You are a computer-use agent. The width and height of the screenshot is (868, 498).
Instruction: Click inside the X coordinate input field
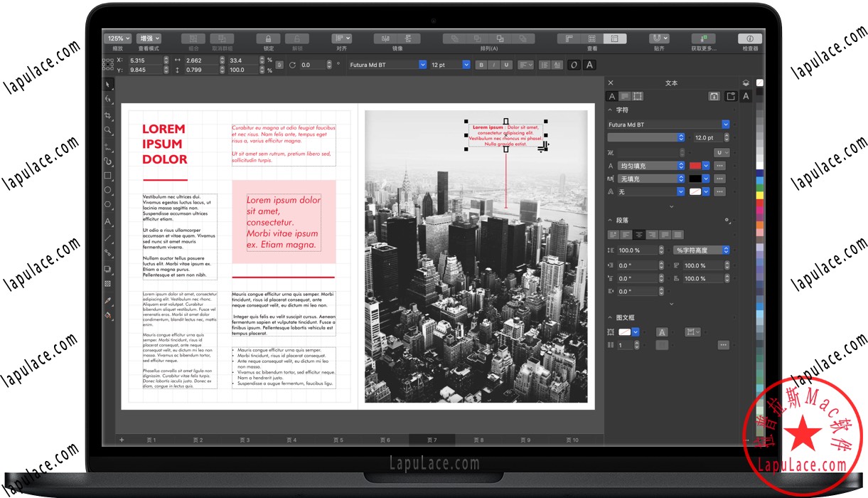[146, 60]
